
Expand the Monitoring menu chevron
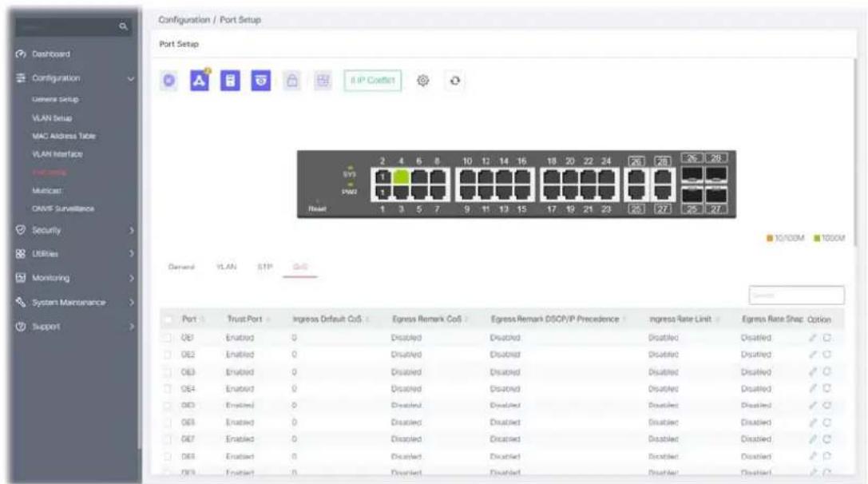tap(131, 278)
